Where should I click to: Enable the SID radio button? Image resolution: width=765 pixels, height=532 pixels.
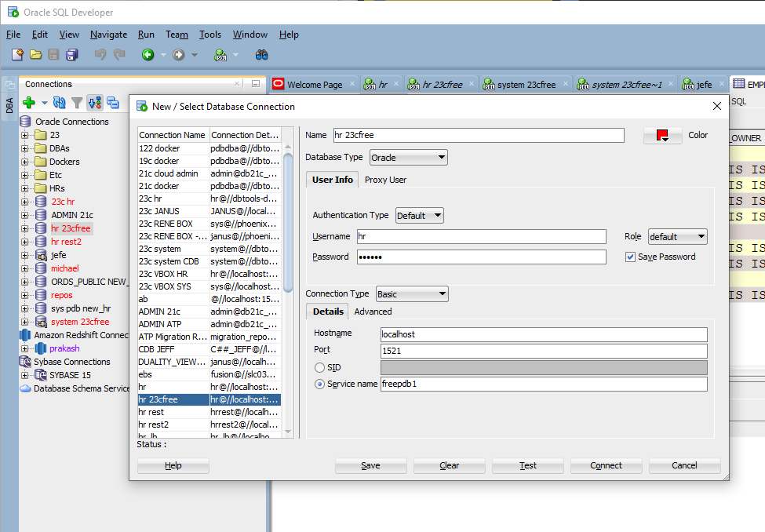[x=319, y=367]
